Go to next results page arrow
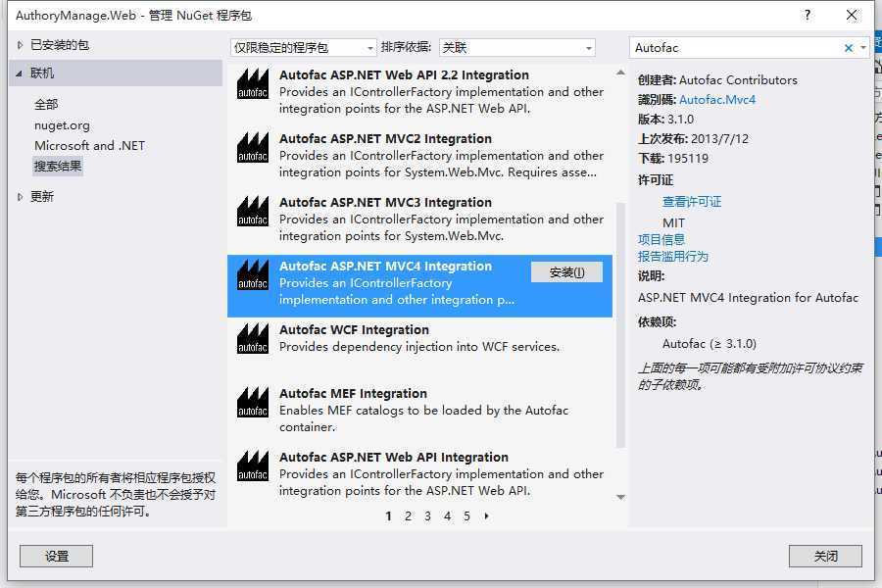This screenshot has height=588, width=882. pyautogui.click(x=486, y=516)
